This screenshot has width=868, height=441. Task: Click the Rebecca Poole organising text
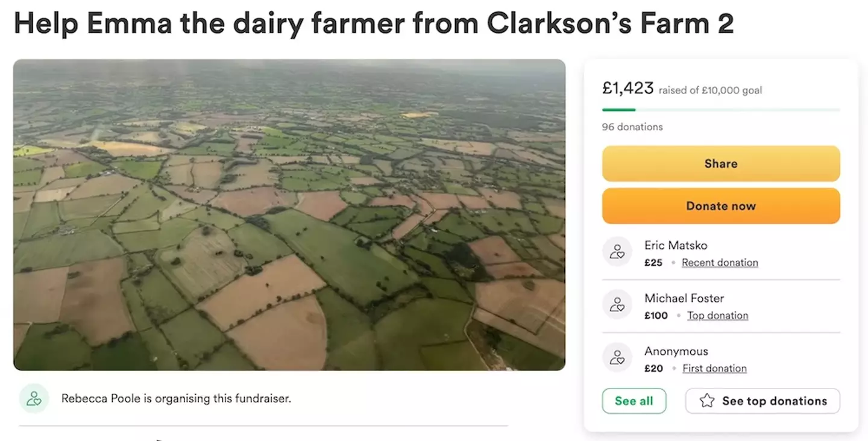pyautogui.click(x=176, y=399)
